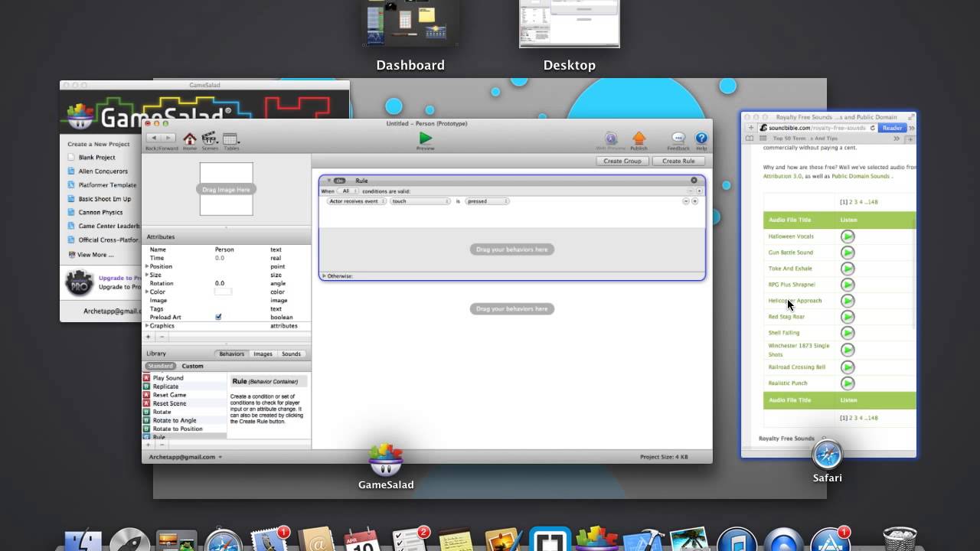This screenshot has width=980, height=551.
Task: Open the Winchester 1873 Single Shots link
Action: (x=799, y=350)
